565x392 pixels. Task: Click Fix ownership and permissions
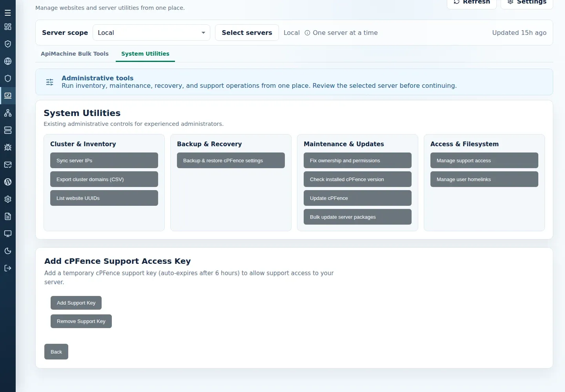357,160
